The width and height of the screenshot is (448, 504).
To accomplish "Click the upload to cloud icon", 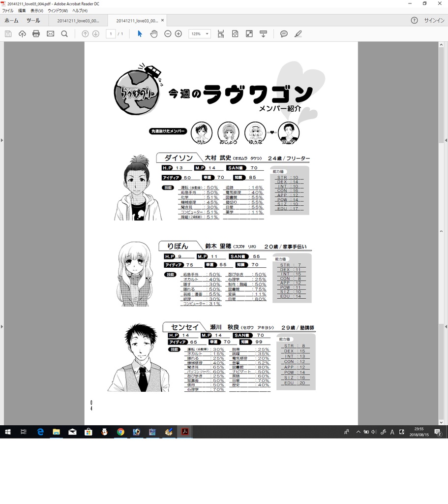I will coord(22,34).
